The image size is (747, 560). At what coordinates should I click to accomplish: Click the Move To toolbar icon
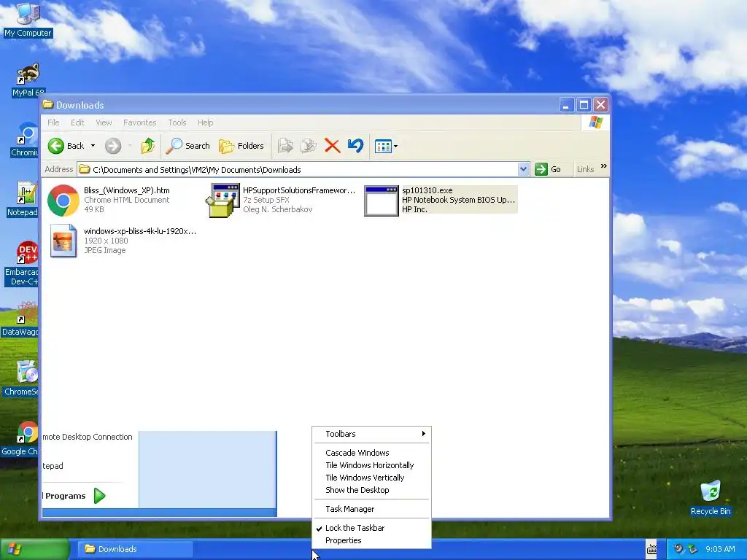pyautogui.click(x=285, y=146)
